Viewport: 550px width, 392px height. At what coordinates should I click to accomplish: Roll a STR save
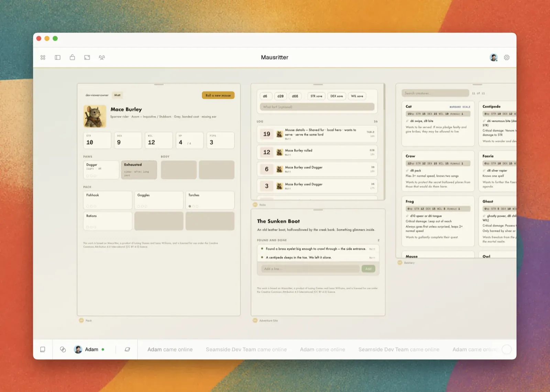(317, 96)
